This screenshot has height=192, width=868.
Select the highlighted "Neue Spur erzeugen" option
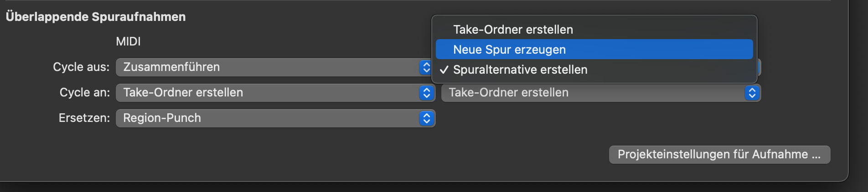pos(509,50)
